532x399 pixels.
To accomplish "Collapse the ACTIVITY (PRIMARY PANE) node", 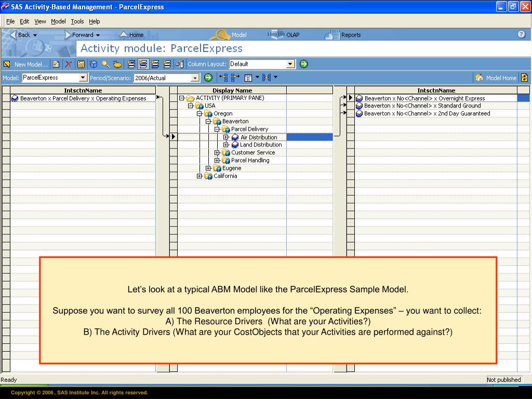I will coord(182,98).
